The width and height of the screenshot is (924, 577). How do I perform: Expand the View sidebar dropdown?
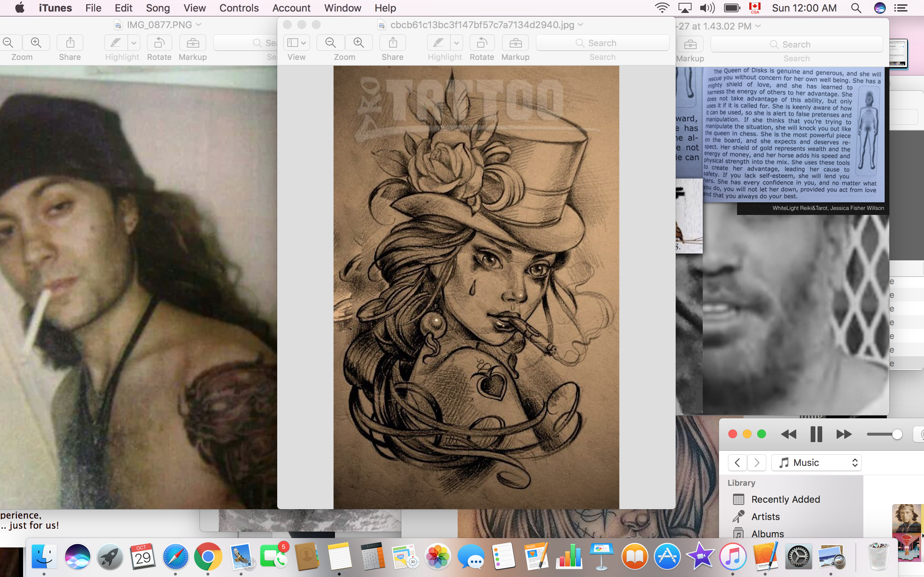click(x=297, y=43)
